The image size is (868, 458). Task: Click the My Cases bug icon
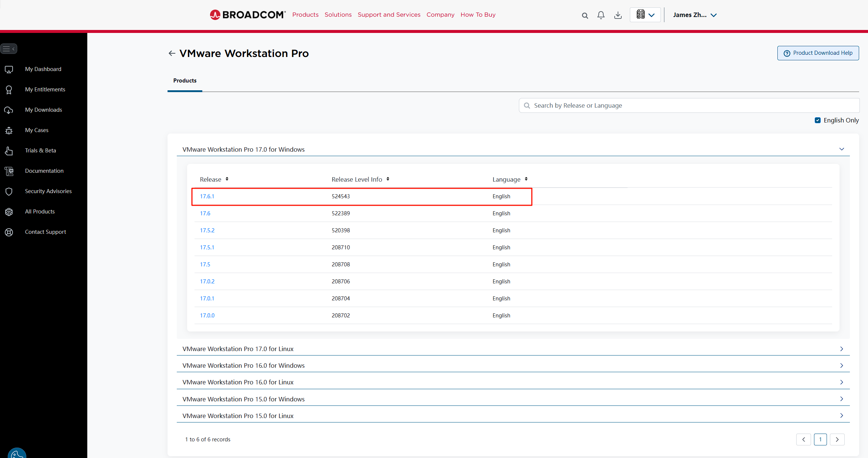point(9,131)
